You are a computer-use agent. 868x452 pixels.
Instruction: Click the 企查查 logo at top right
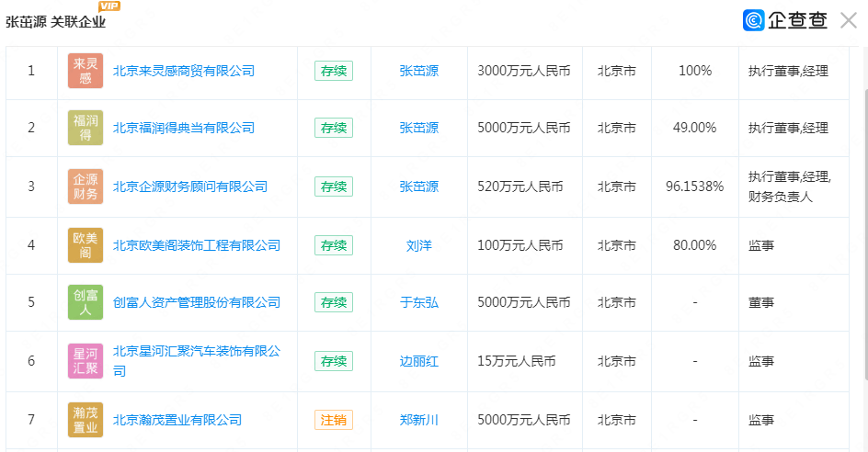coord(785,20)
